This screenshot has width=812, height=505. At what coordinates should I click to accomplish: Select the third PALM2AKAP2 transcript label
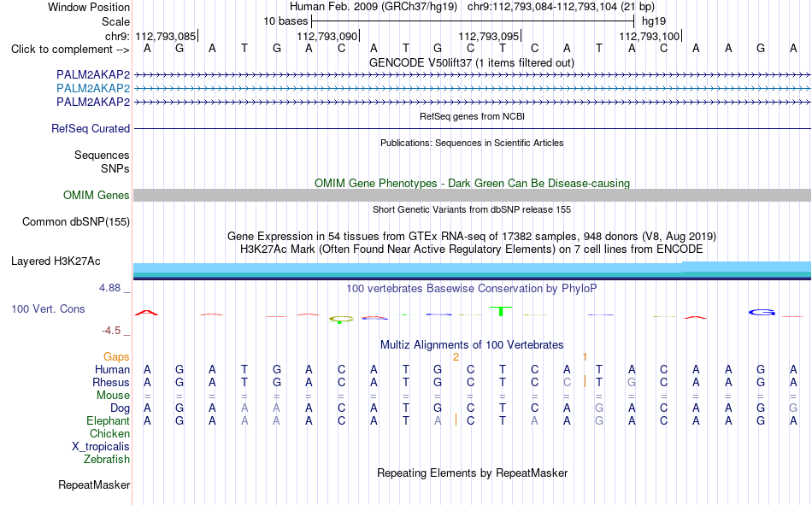[93, 102]
